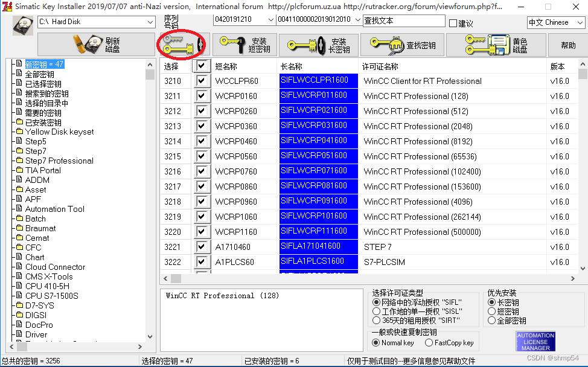Viewport: 588px width, 367px height.
Task: Open the TIA Portal folder
Action: 43,171
